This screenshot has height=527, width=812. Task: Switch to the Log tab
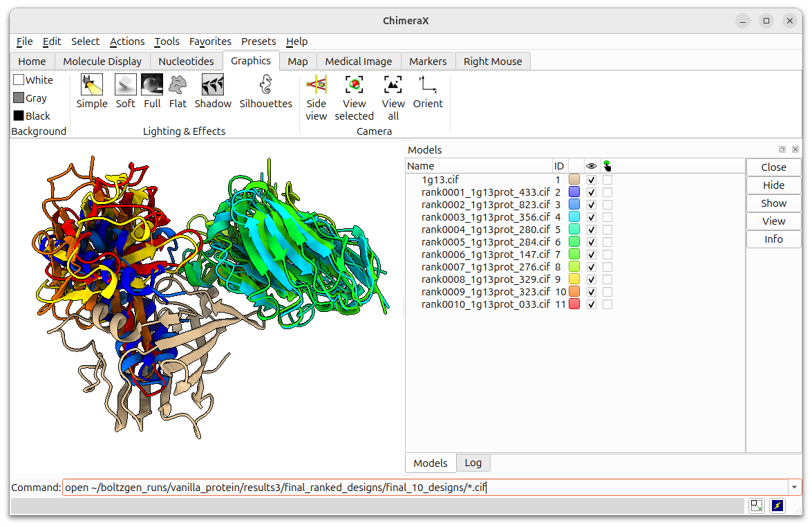click(x=473, y=463)
